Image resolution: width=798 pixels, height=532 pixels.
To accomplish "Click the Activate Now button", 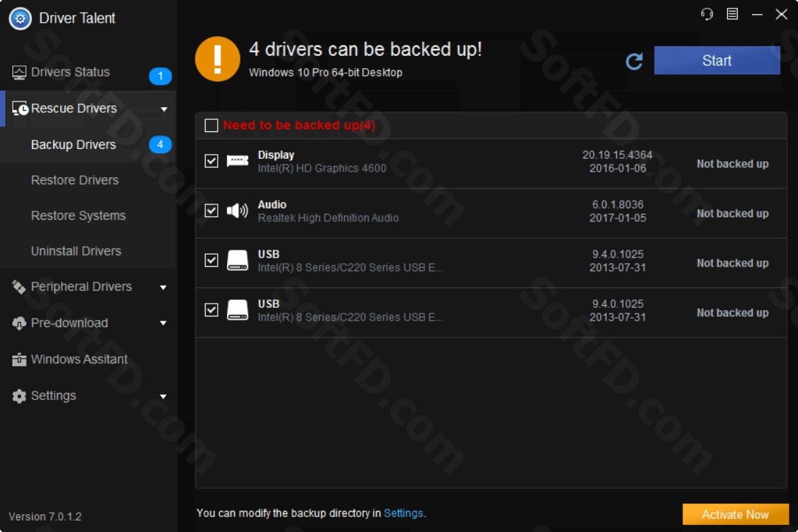I will coord(735,515).
